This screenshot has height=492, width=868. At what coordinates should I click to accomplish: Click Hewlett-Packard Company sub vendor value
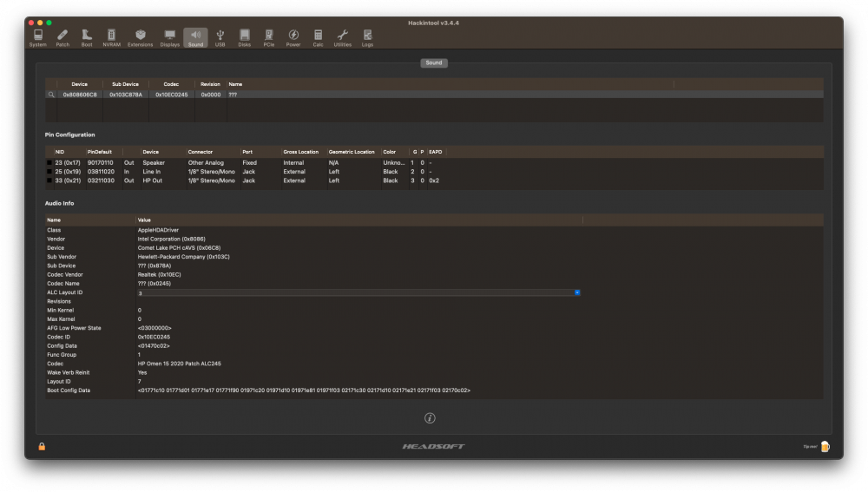183,257
